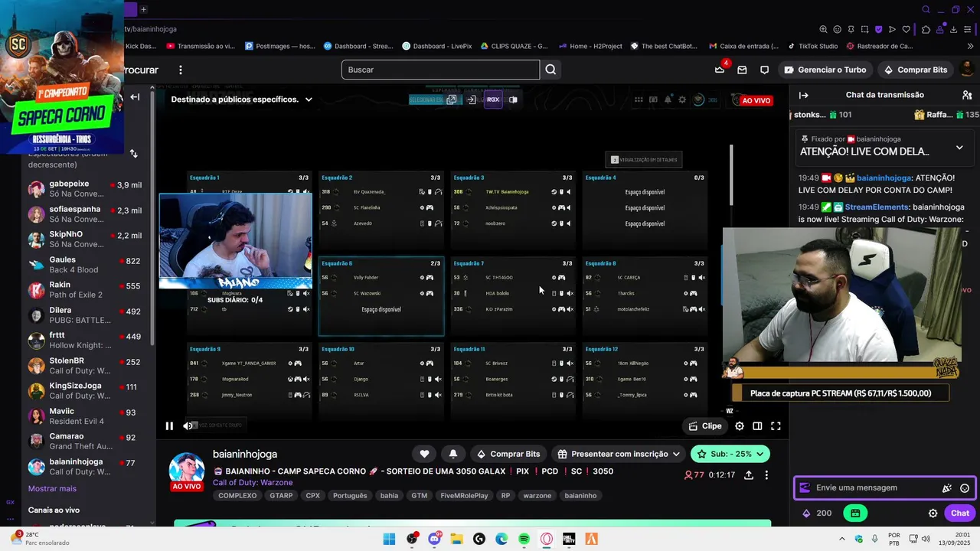Open Bits balance showing 200
Viewport: 980px width, 551px height.
817,514
